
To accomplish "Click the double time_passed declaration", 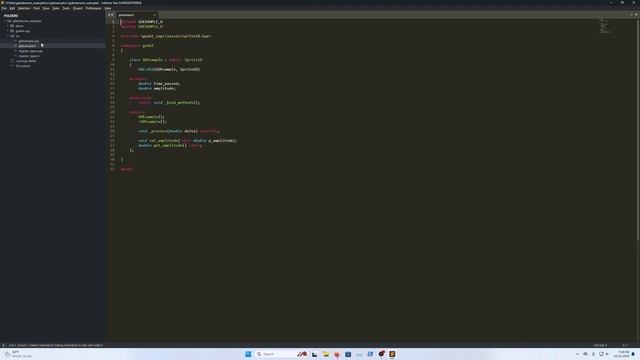I will click(x=159, y=84).
